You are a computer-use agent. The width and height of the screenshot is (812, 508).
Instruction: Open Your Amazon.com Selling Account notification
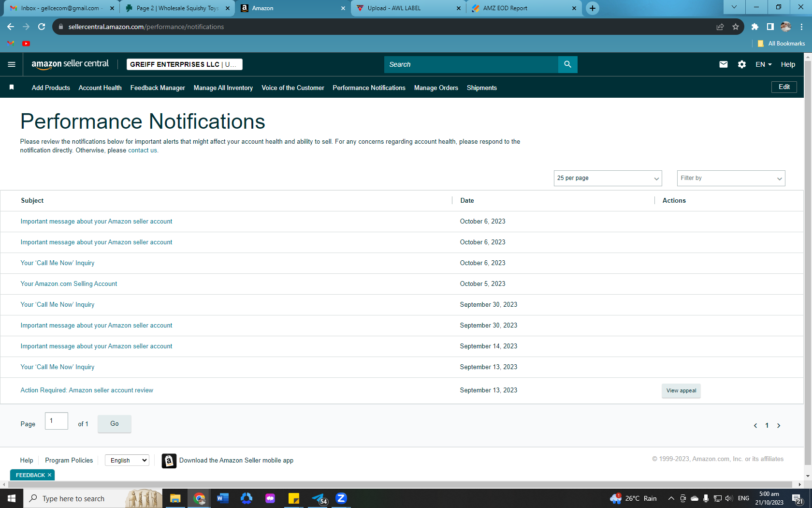pyautogui.click(x=69, y=284)
